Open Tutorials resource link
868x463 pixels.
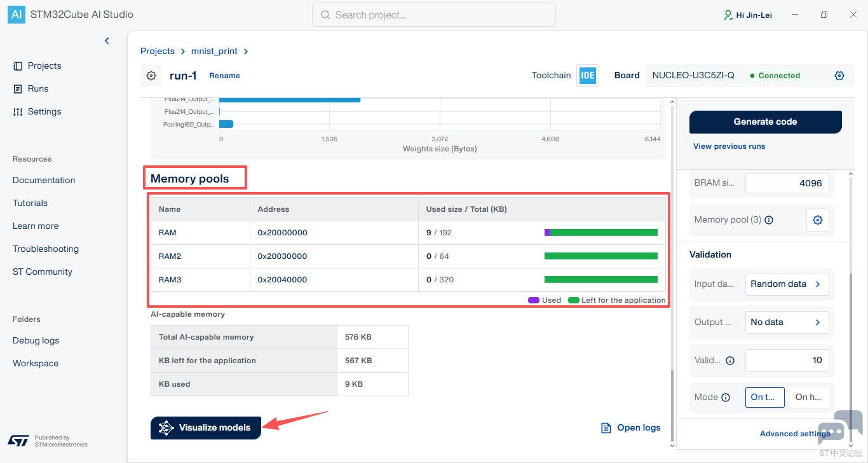(30, 203)
